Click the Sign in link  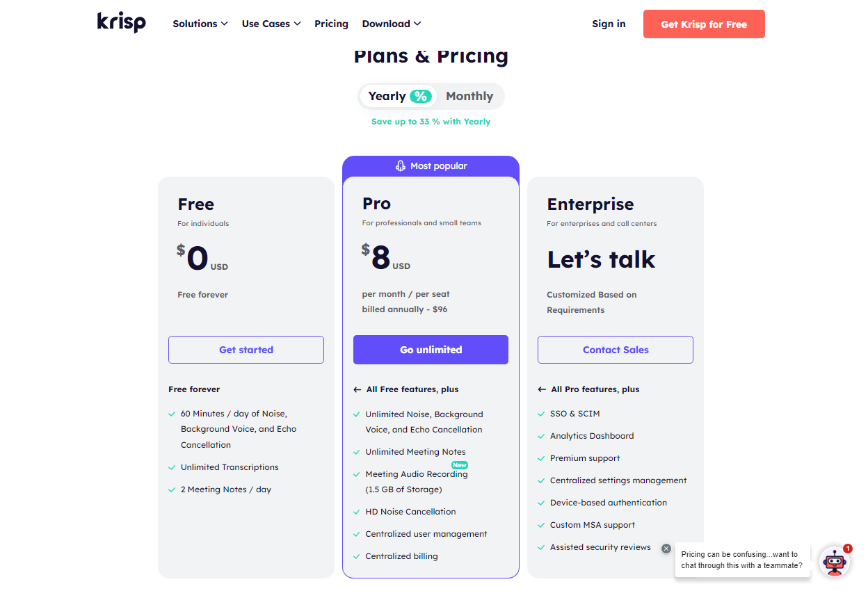(609, 24)
